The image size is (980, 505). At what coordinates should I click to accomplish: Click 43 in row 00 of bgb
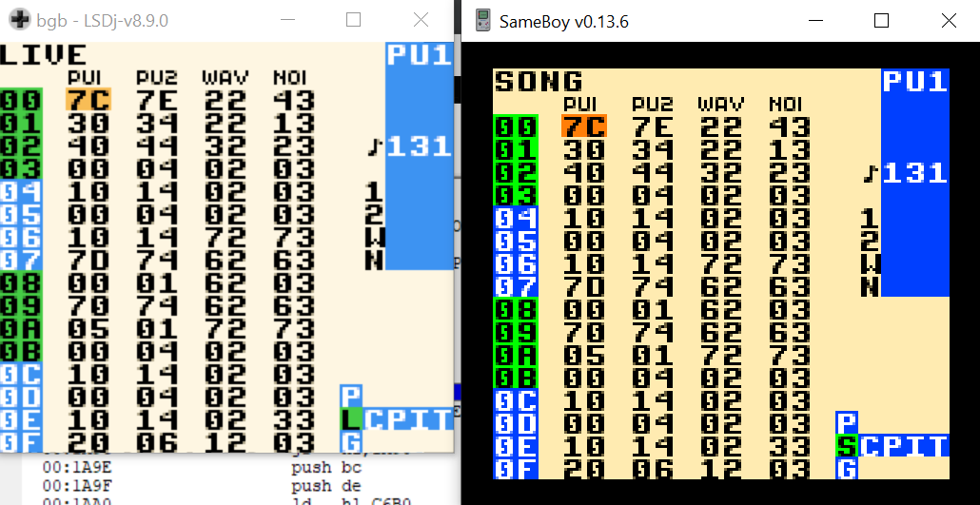tap(294, 99)
